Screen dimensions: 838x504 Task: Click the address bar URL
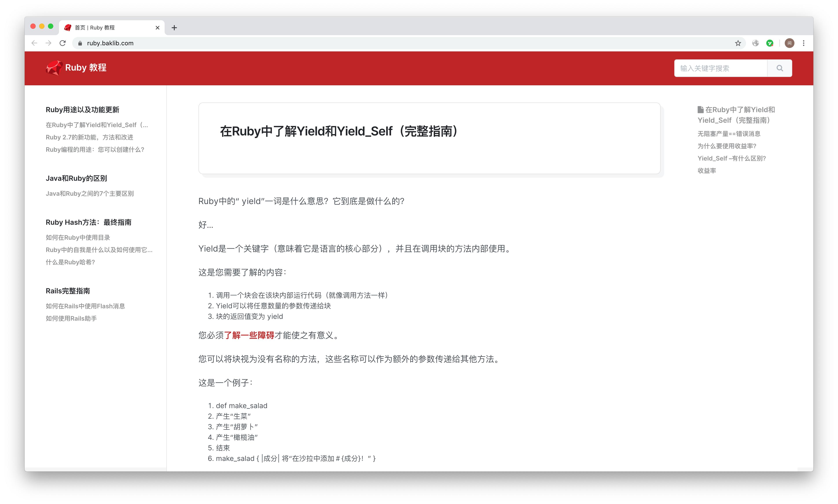pos(110,43)
